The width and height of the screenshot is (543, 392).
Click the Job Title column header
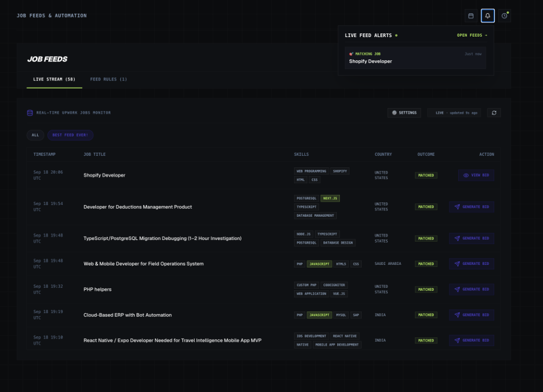(94, 154)
